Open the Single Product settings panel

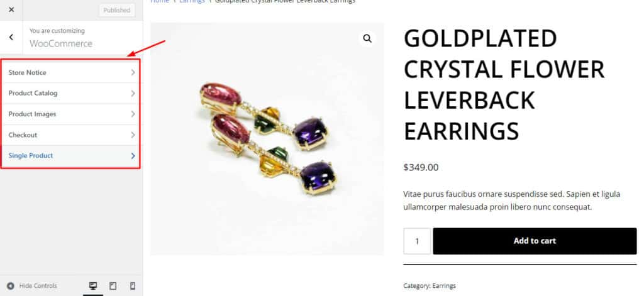coord(31,156)
